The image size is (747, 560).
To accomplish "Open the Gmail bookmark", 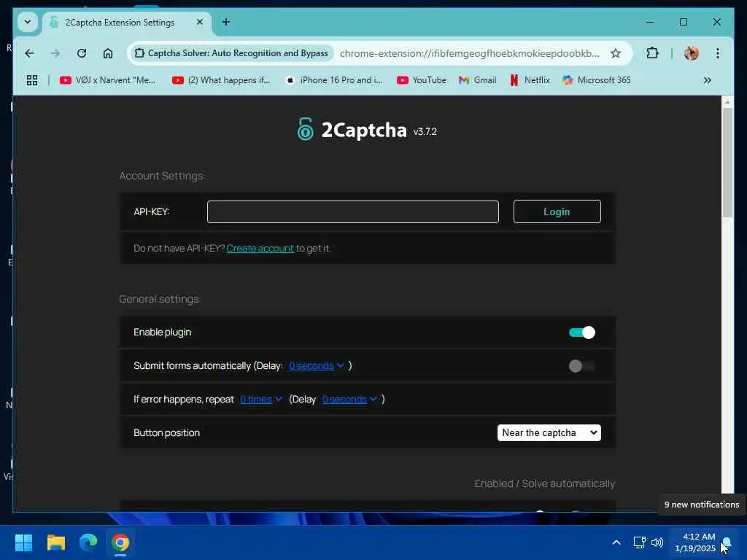I will click(x=477, y=80).
